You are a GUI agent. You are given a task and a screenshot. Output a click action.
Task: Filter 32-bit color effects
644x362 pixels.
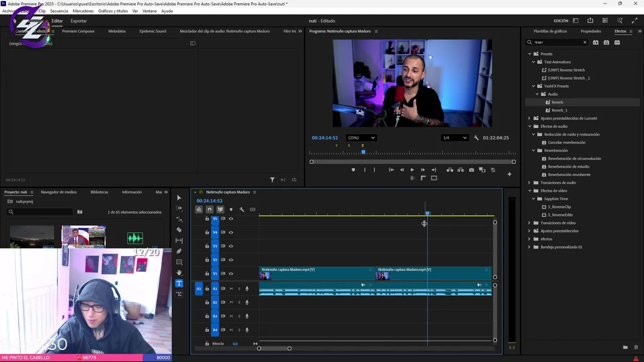(x=606, y=42)
